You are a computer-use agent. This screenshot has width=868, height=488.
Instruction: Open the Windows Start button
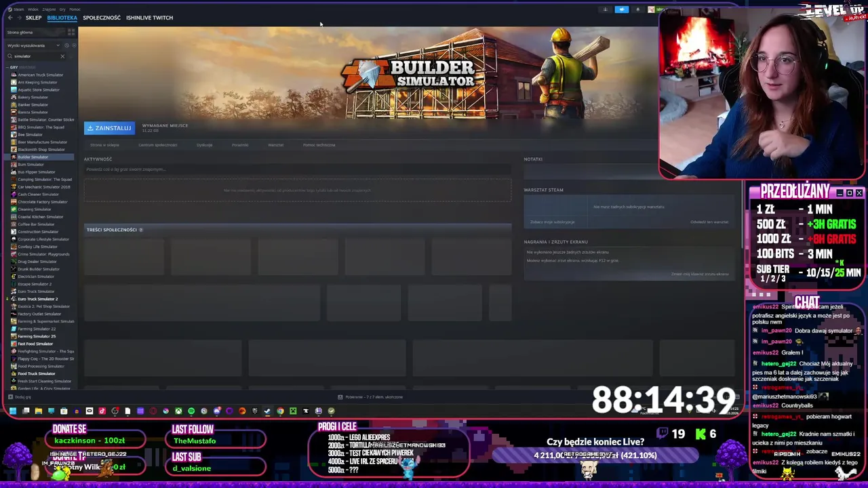(13, 411)
